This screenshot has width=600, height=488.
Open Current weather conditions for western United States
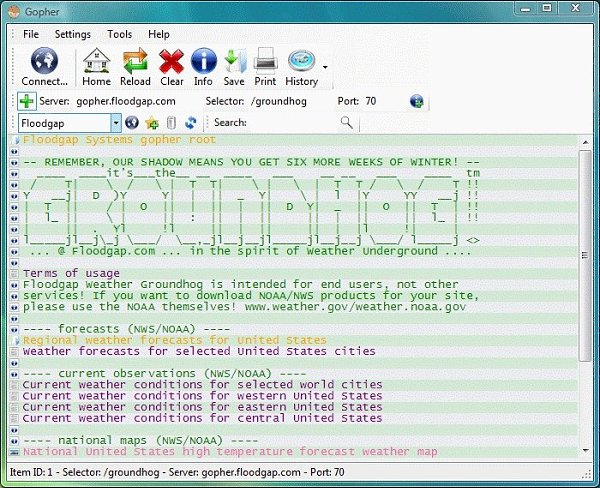pyautogui.click(x=202, y=395)
